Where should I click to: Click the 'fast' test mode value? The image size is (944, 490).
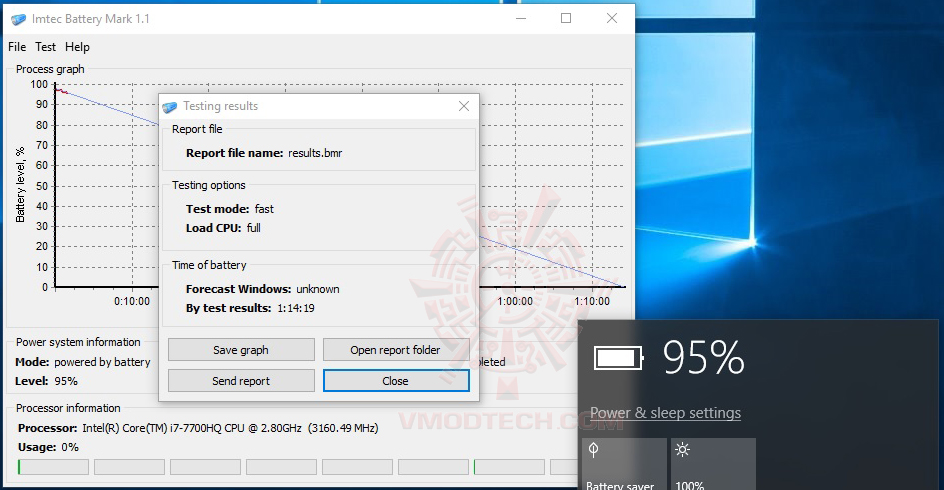coord(264,209)
